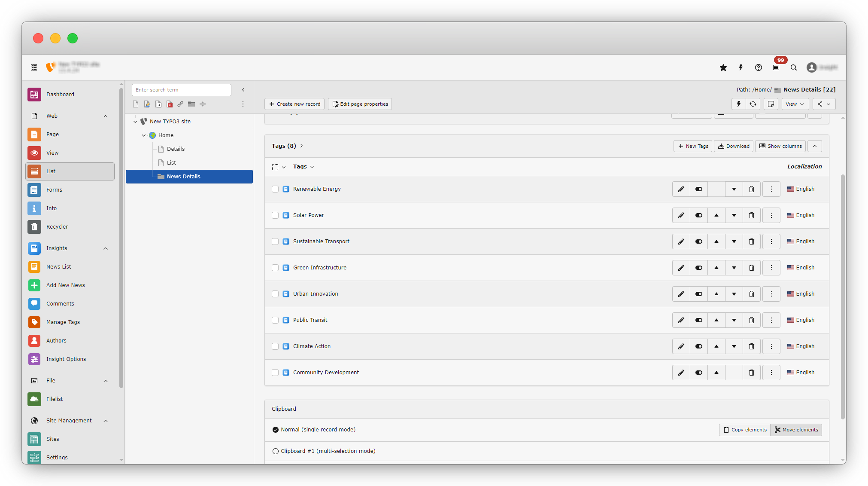Click the page tree search field
The width and height of the screenshot is (868, 486).
click(x=181, y=90)
